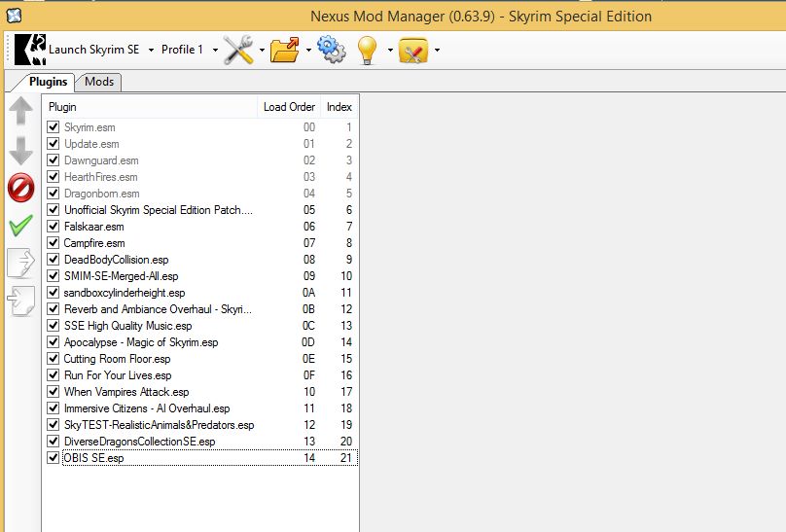This screenshot has width=786, height=532.
Task: Click the yellow folder with tools icon
Action: (413, 51)
